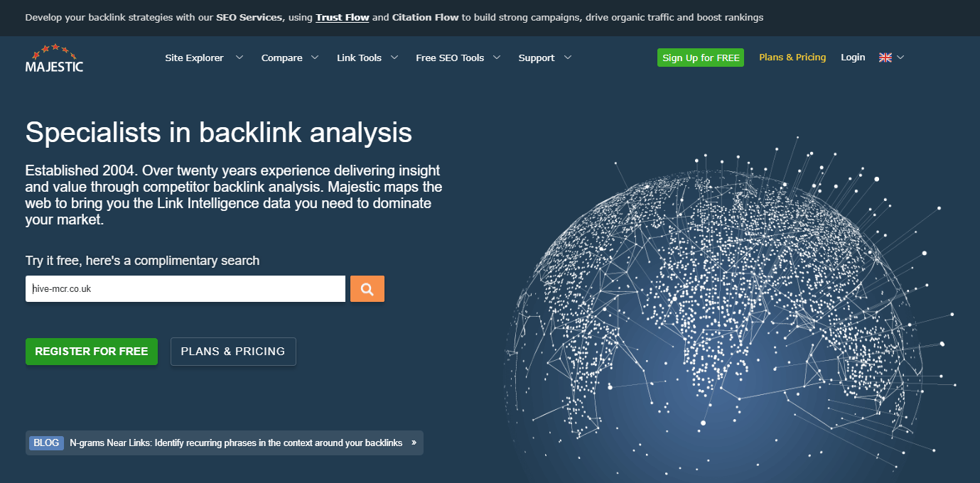Screen dimensions: 980x483
Task: Follow the Citation Flow link
Action: coord(426,17)
